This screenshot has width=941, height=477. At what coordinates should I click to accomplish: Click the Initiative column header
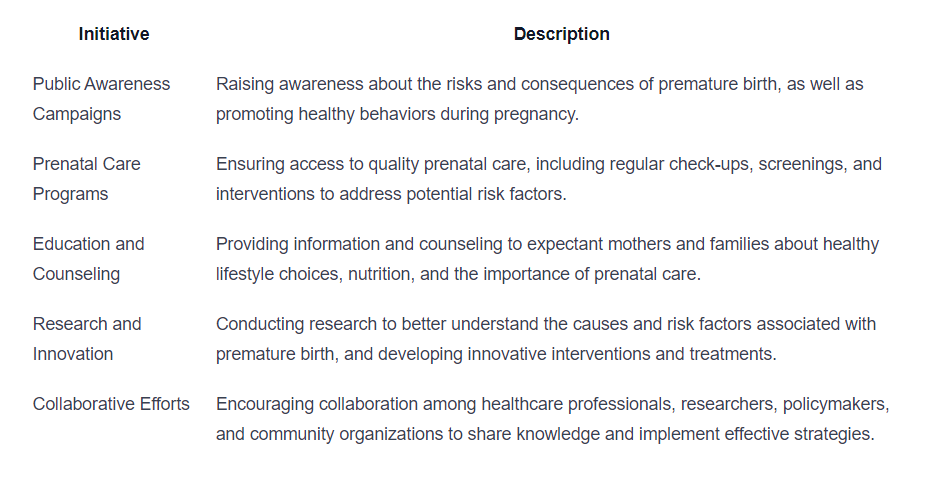[x=113, y=34]
